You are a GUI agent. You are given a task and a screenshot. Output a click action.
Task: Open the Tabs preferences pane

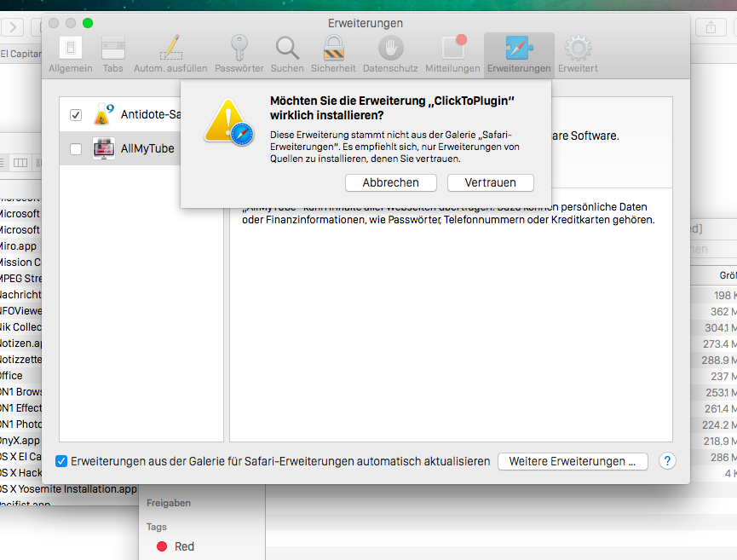click(113, 55)
